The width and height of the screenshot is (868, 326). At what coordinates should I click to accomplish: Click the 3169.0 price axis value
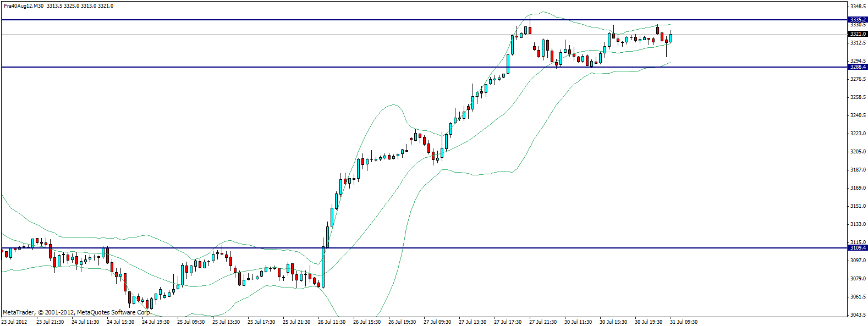(858, 188)
